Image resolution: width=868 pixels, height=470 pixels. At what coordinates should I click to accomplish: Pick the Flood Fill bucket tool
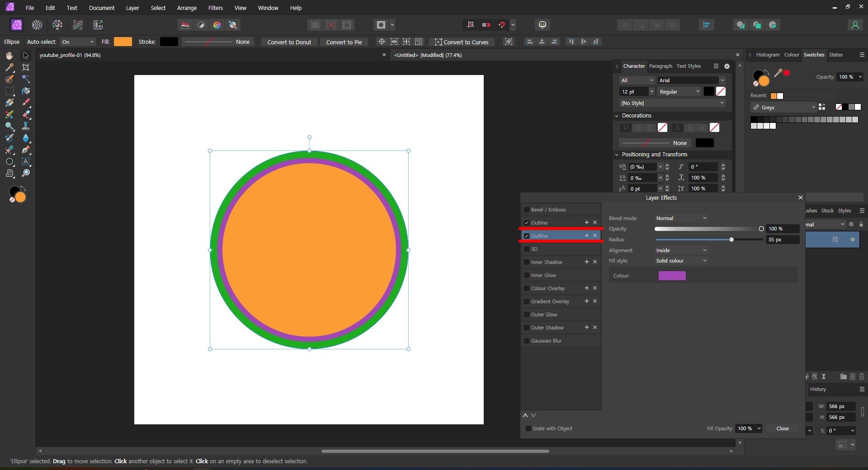click(x=26, y=91)
